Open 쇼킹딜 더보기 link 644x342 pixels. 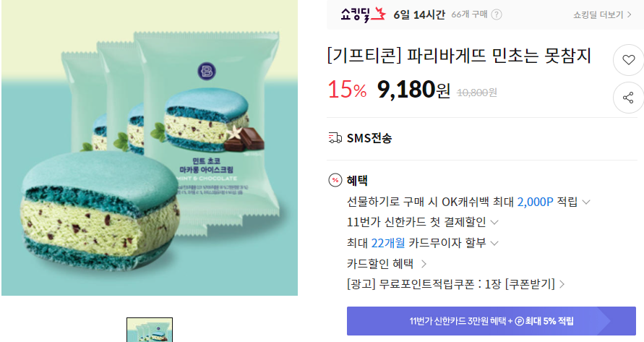tap(602, 14)
